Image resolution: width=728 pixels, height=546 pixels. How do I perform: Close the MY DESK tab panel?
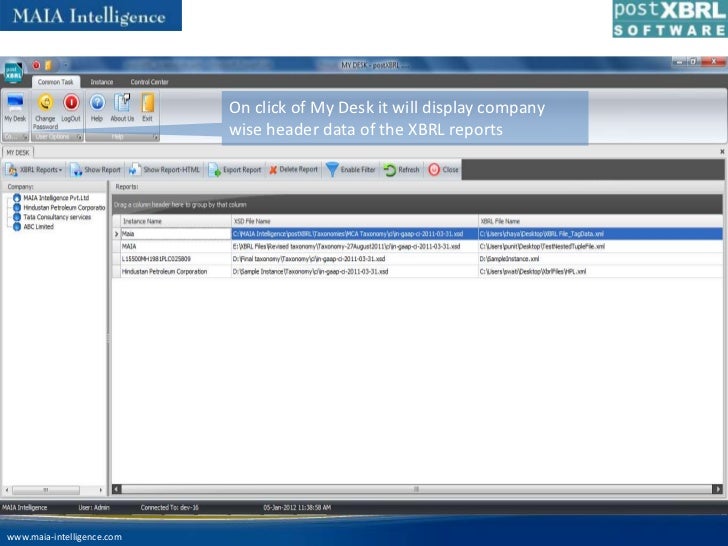pos(722,152)
